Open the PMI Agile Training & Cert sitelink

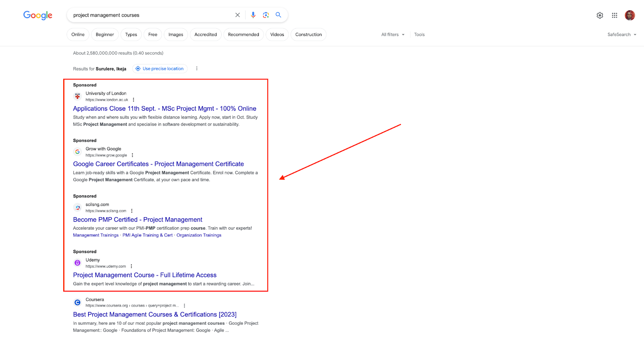click(x=148, y=235)
